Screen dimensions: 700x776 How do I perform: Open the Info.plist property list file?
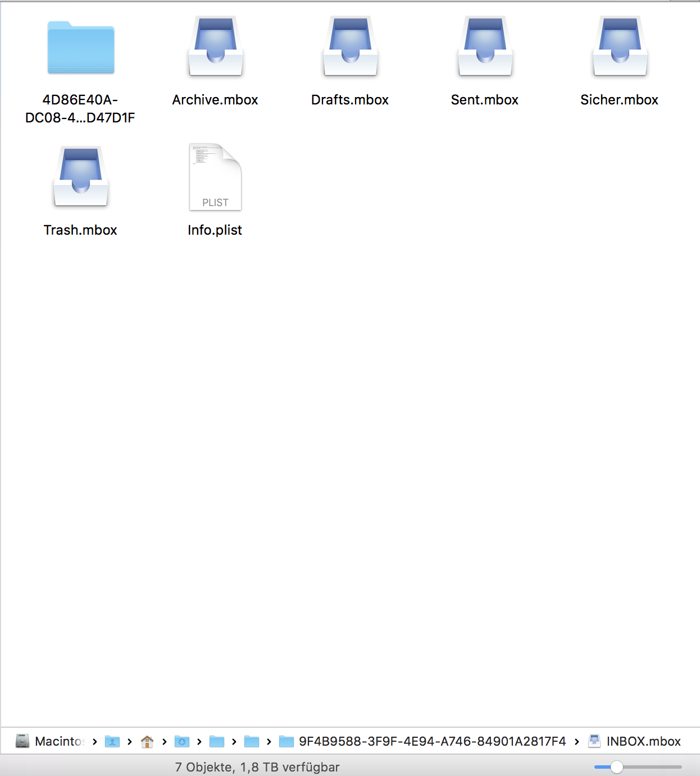coord(215,177)
